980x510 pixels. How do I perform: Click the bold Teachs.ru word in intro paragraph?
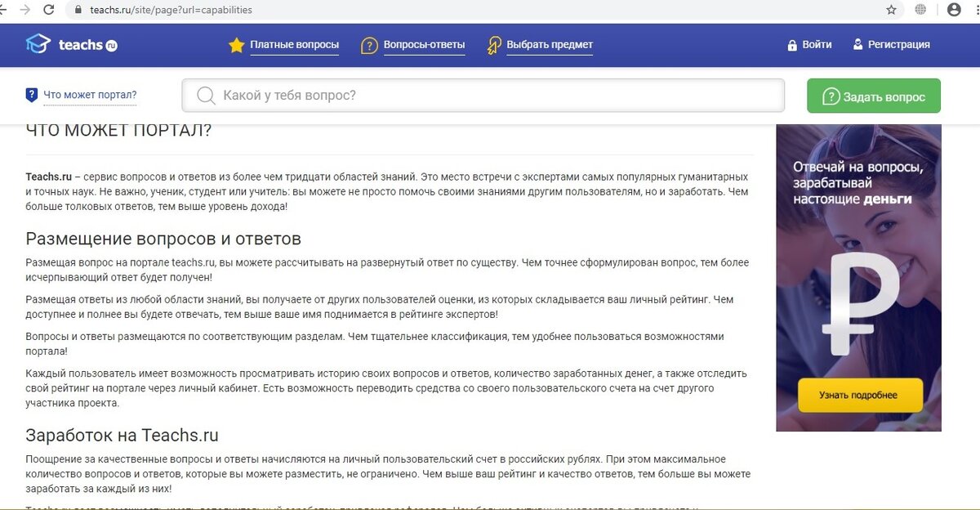pyautogui.click(x=48, y=177)
